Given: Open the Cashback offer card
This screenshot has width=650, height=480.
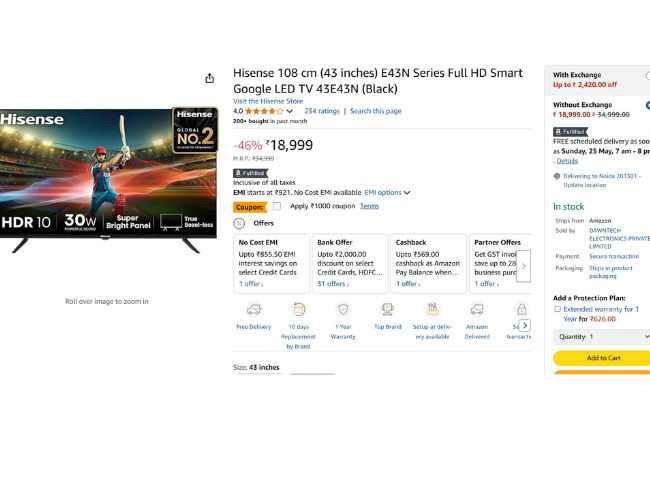Looking at the screenshot, I should (428, 263).
